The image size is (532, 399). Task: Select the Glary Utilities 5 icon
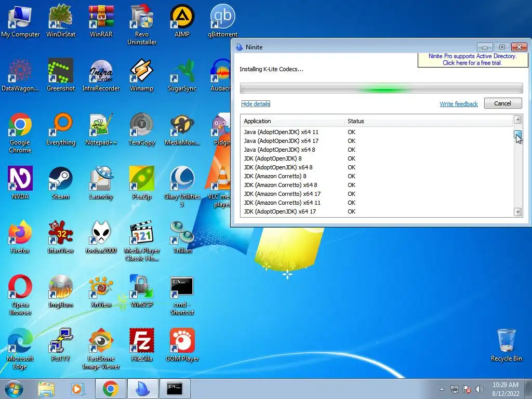pos(182,187)
